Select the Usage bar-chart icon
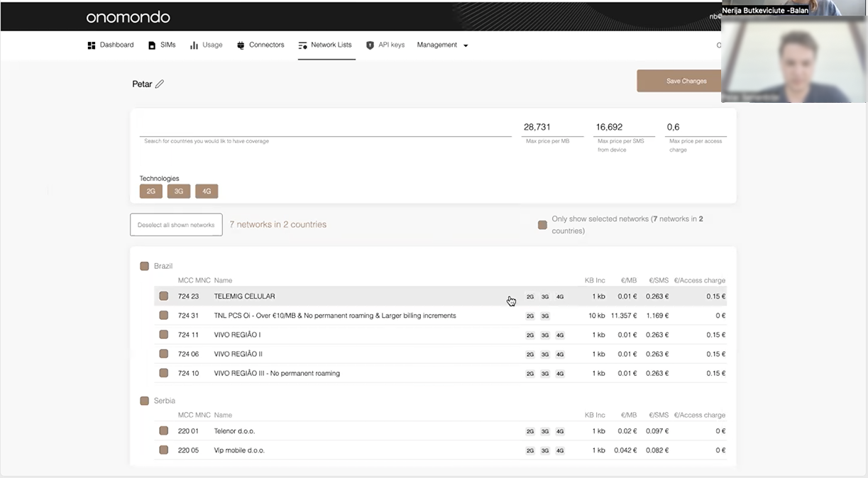Screen dimensions: 868x478 (193, 45)
